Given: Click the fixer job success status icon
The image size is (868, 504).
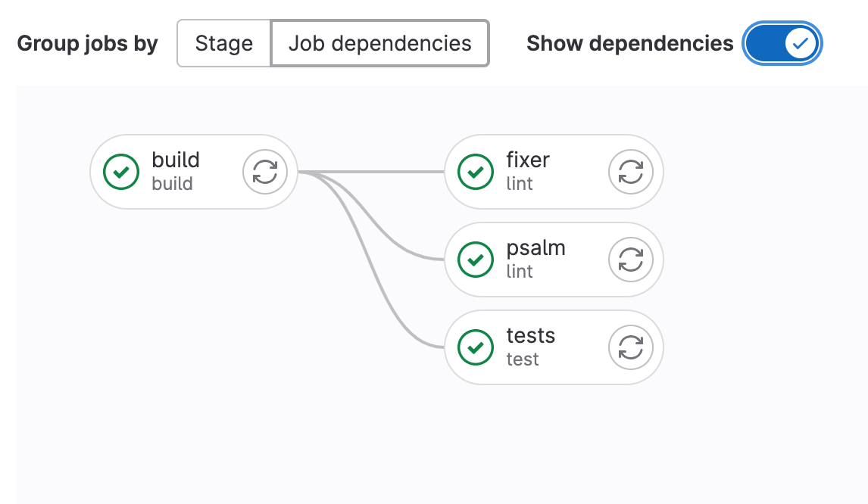Looking at the screenshot, I should click(x=475, y=172).
